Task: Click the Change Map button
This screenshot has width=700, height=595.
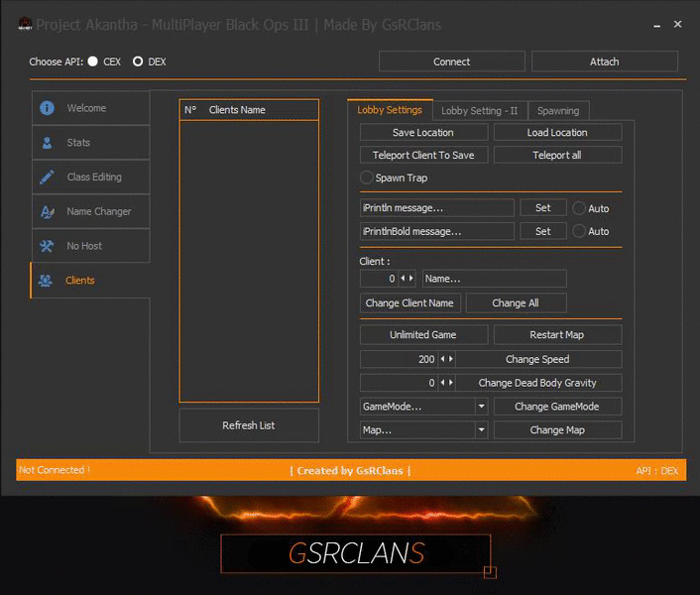Action: click(557, 430)
